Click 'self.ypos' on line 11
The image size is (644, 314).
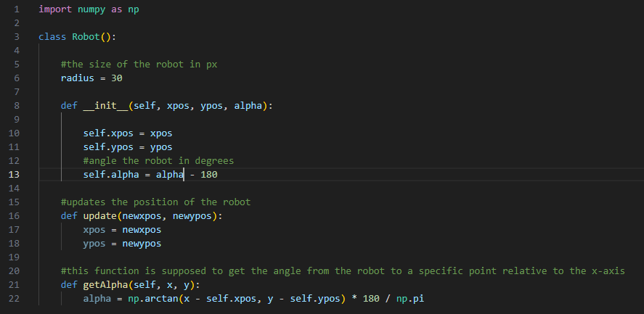coord(108,147)
